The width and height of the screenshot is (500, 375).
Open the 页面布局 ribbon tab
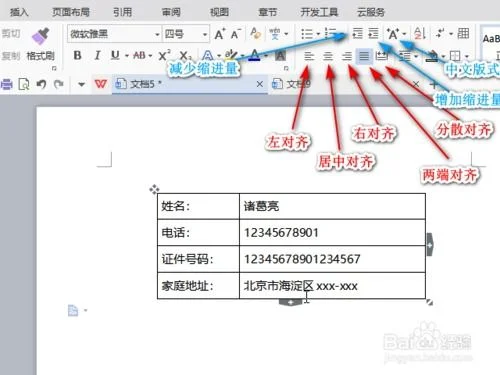click(71, 12)
